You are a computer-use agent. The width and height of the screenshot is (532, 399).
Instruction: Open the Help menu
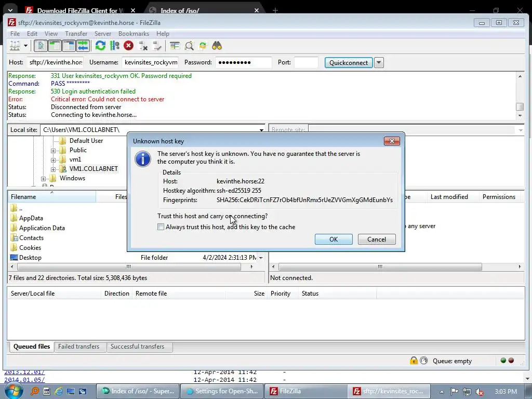pos(163,34)
